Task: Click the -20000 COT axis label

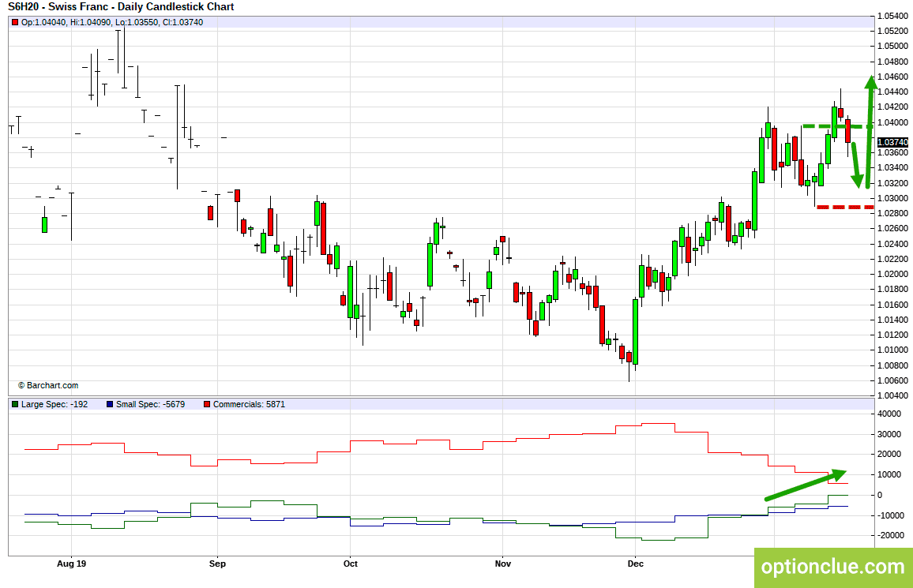Action: [x=889, y=536]
